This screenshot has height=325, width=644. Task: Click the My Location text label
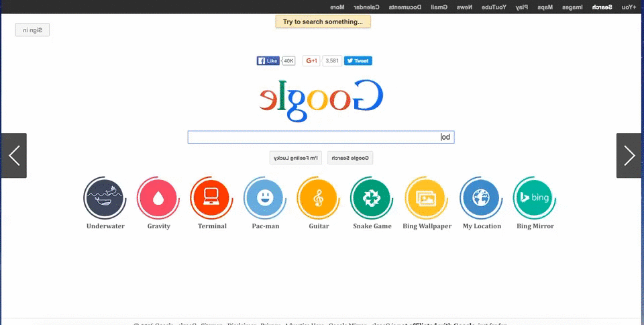point(482,226)
